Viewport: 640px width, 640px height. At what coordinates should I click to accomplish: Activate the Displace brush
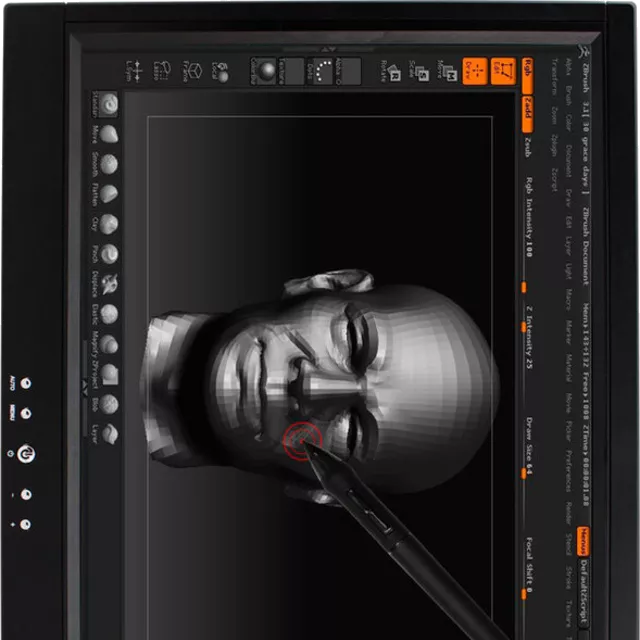[x=108, y=284]
